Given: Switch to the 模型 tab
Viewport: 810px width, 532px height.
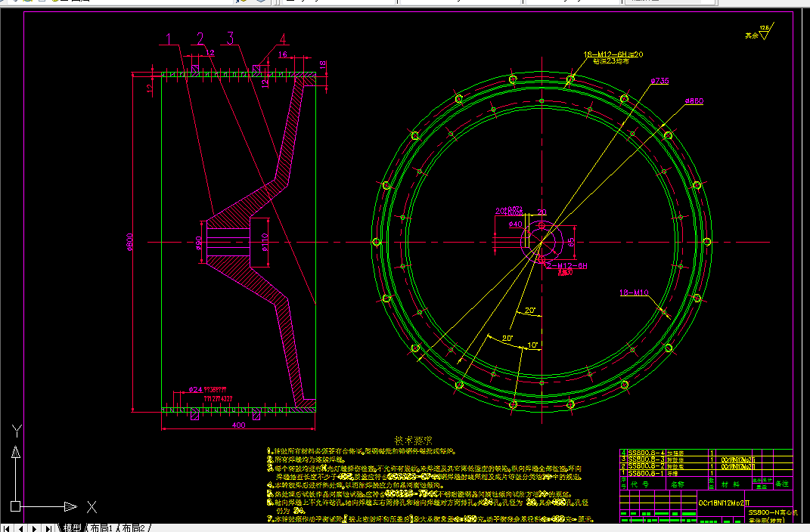Looking at the screenshot, I should pos(73,528).
